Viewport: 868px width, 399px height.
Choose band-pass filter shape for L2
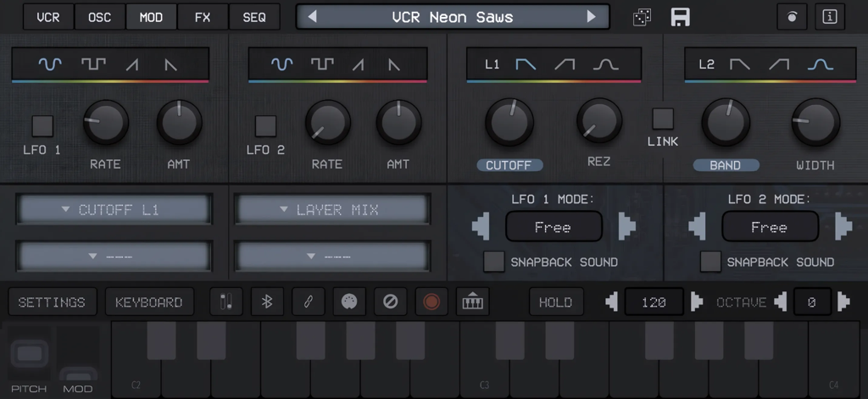821,64
